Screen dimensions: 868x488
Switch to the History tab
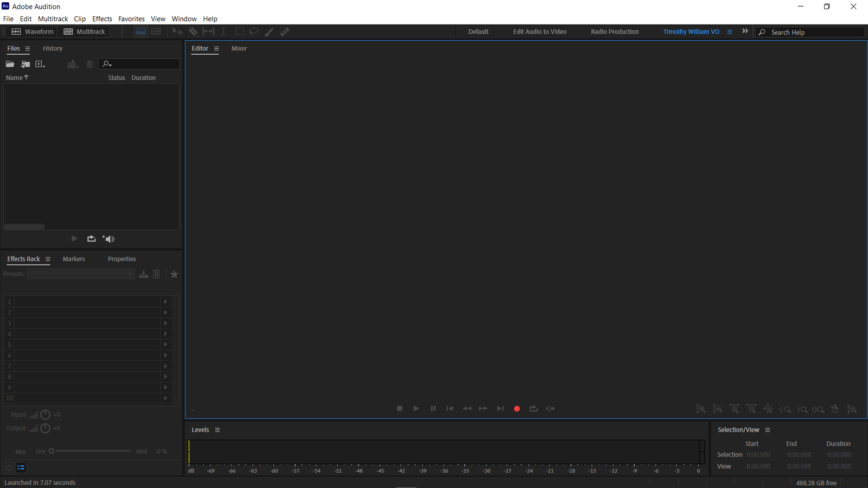tap(53, 48)
